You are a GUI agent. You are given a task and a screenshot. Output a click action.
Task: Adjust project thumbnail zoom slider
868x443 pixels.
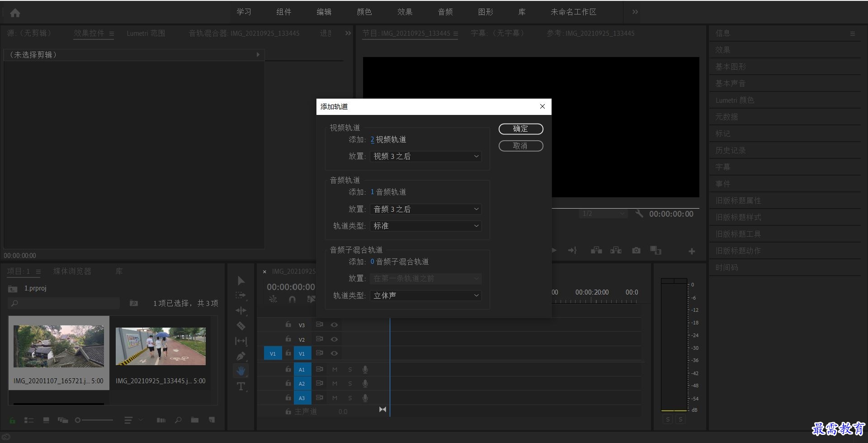point(94,420)
